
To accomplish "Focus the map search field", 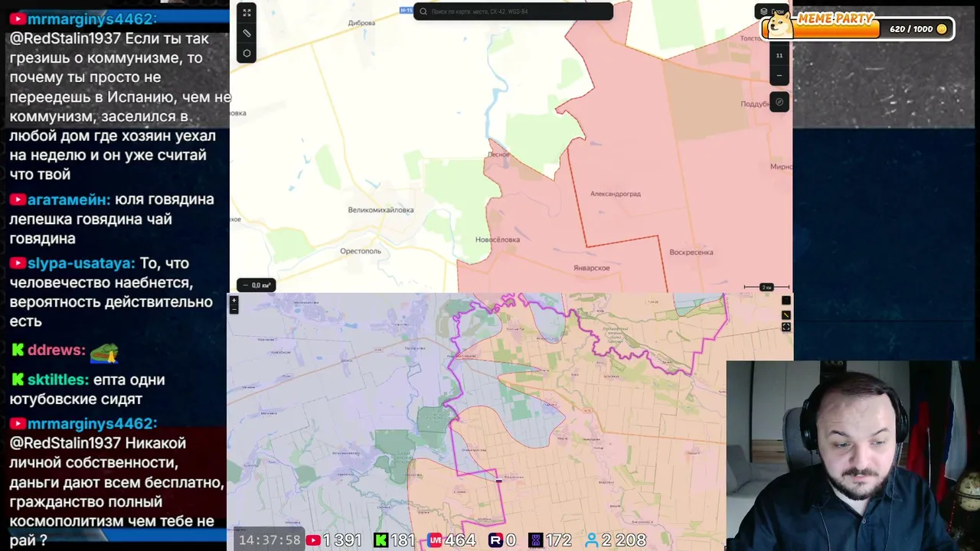I will [x=513, y=11].
